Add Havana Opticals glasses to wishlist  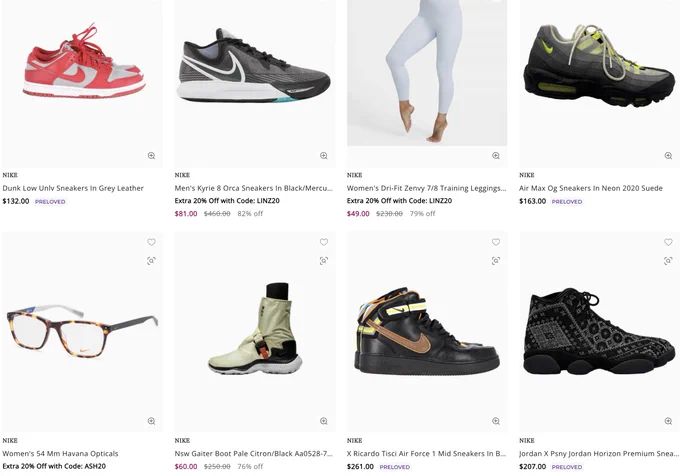(x=151, y=242)
